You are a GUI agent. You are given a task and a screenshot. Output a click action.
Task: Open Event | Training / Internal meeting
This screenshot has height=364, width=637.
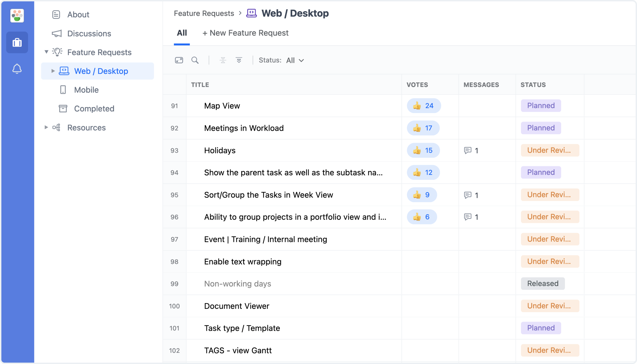(x=265, y=239)
